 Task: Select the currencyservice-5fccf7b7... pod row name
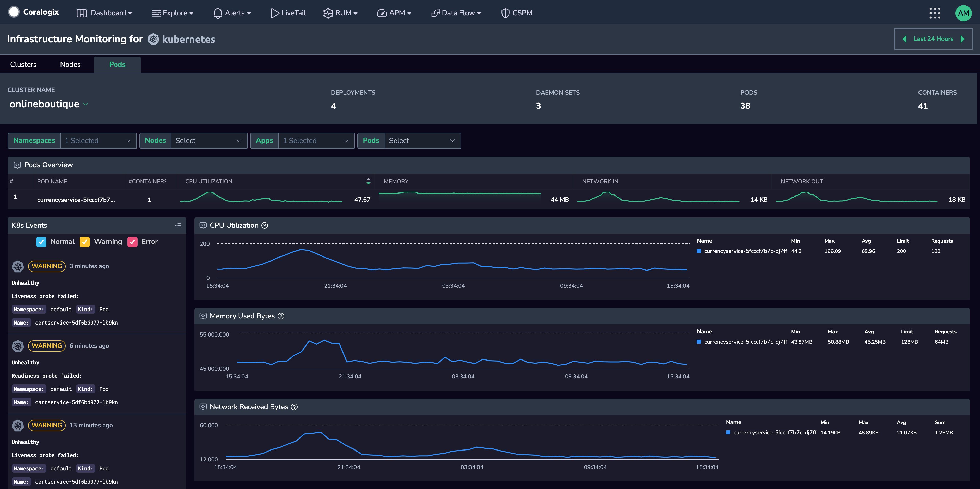pos(76,200)
